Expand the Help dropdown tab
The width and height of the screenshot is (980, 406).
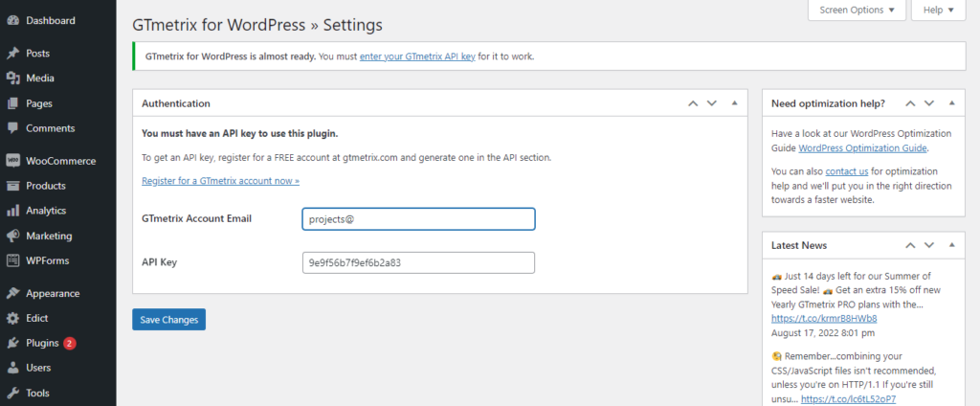(x=938, y=10)
